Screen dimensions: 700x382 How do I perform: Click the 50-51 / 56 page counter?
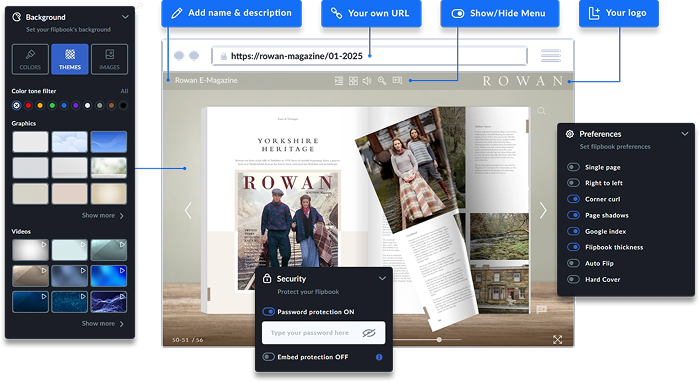(x=188, y=340)
